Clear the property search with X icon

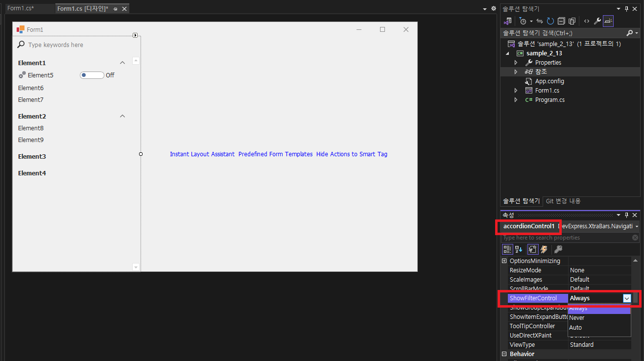point(635,238)
